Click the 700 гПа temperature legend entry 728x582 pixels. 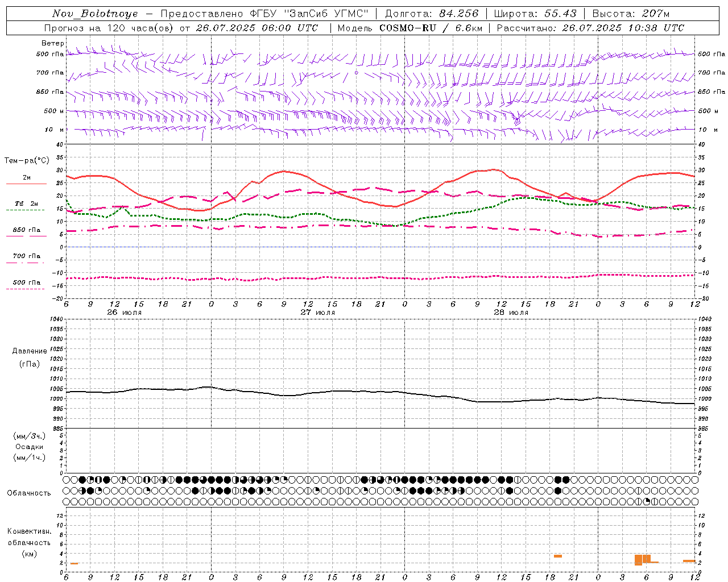(x=27, y=256)
